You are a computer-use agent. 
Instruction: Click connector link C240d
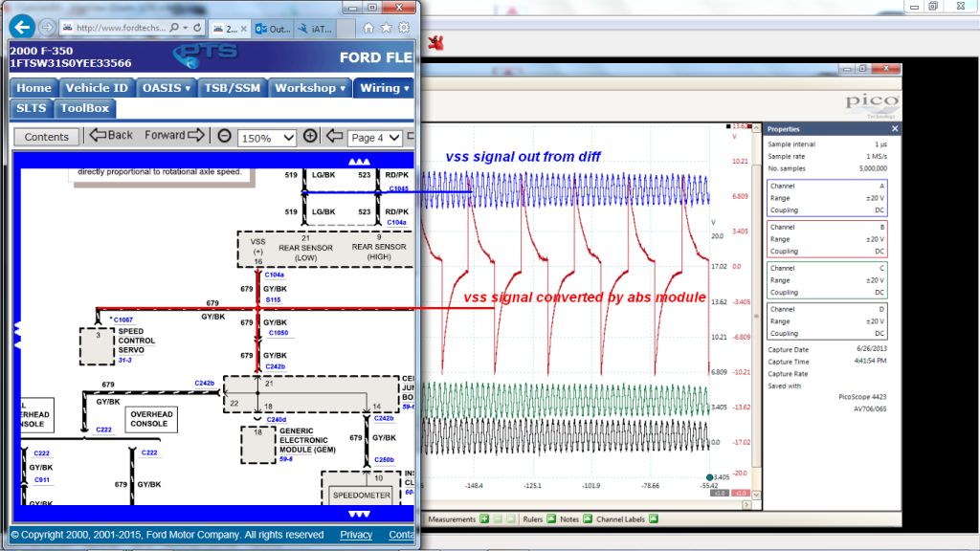click(x=277, y=420)
